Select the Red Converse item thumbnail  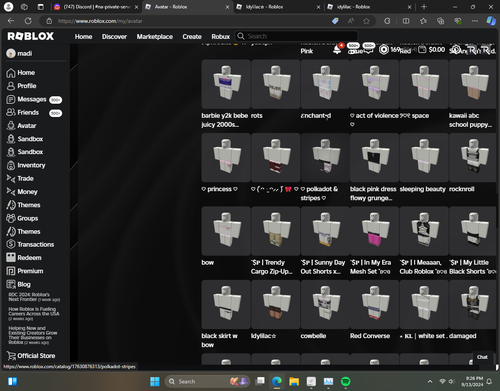click(374, 304)
